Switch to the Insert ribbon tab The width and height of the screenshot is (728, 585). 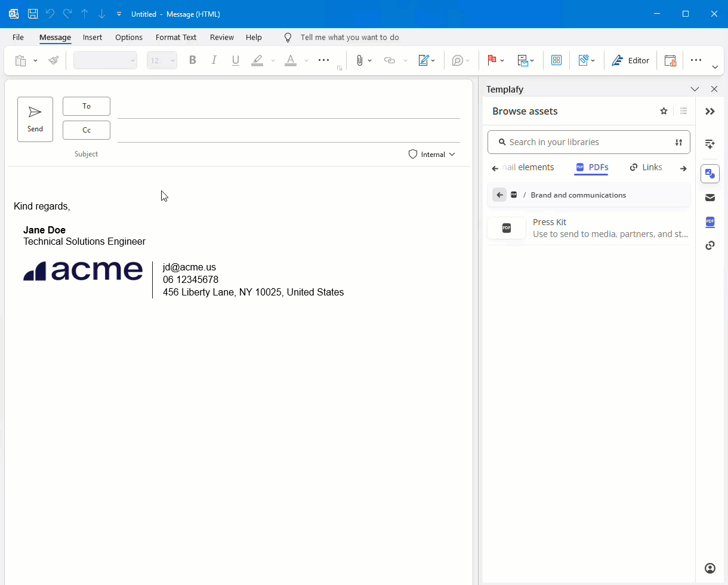92,37
